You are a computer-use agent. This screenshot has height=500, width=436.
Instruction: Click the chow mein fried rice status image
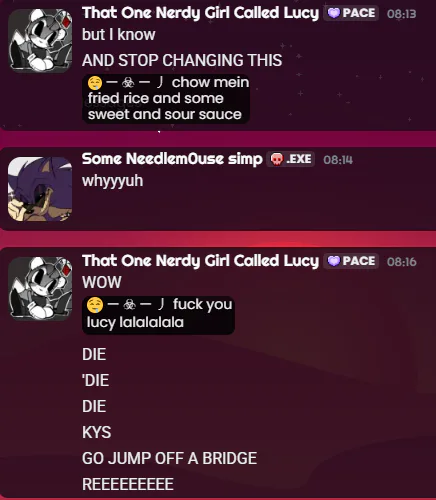click(x=166, y=99)
